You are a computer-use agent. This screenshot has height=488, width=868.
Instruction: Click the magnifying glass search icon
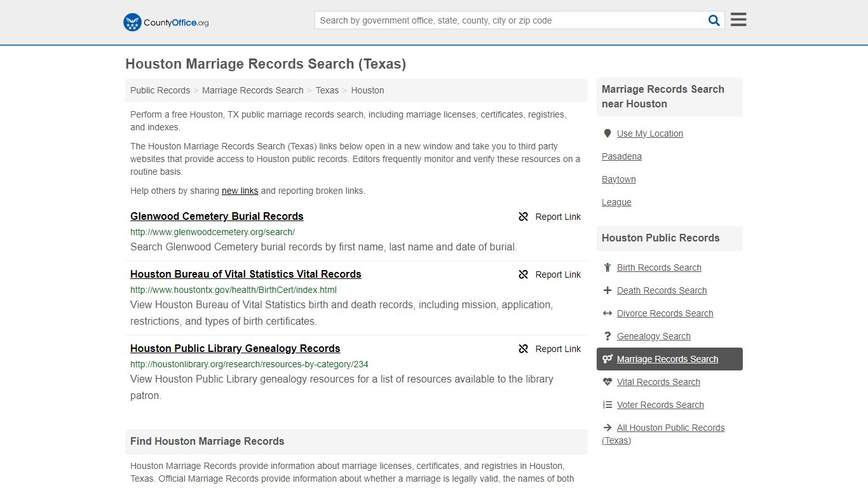[714, 20]
